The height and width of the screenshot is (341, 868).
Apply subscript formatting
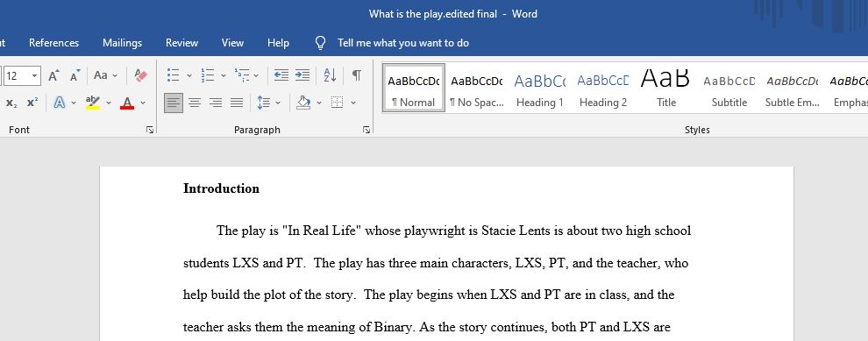[x=11, y=103]
